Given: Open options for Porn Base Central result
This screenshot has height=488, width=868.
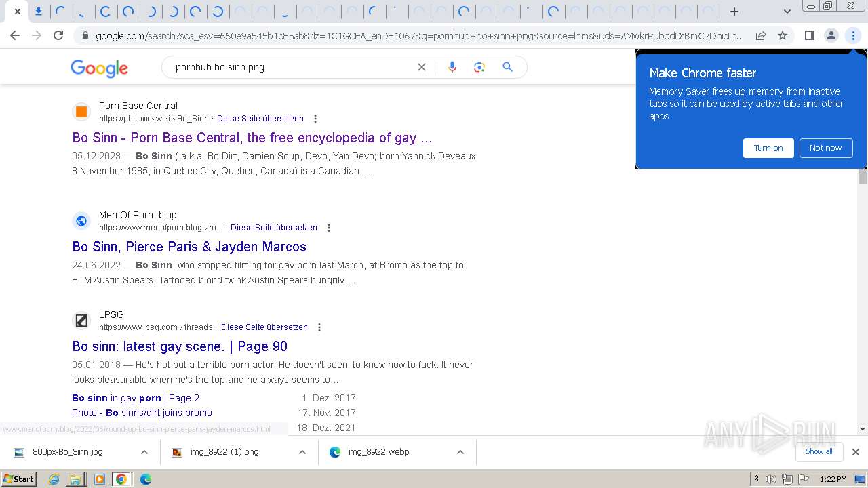Looking at the screenshot, I should click(315, 119).
